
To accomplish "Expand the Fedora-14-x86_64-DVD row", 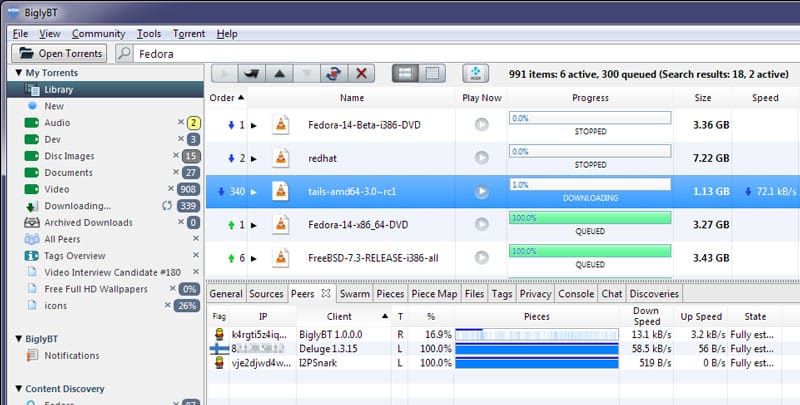I will (x=254, y=225).
